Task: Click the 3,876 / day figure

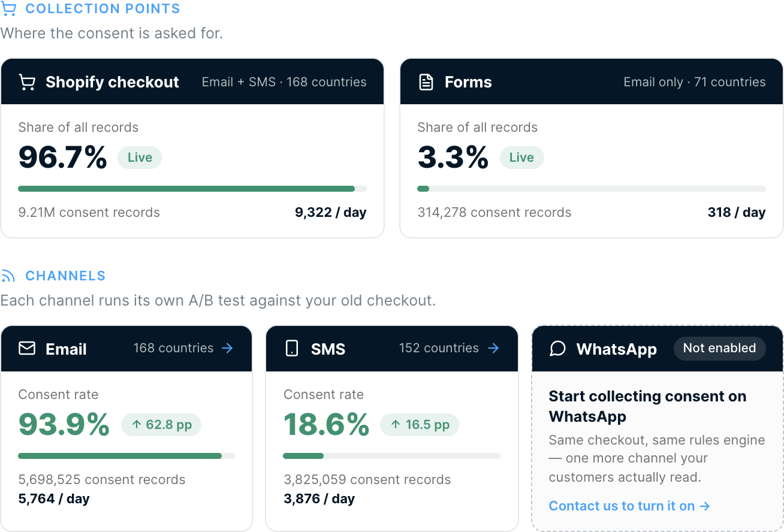Action: click(319, 498)
